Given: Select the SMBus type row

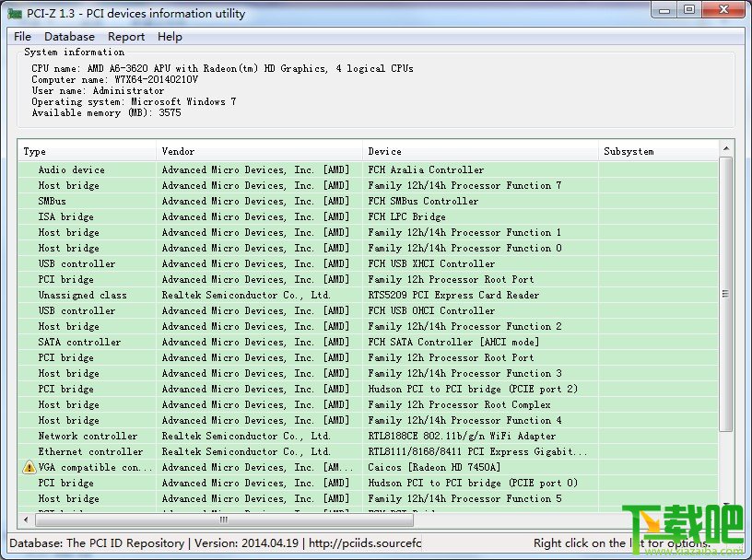Looking at the screenshot, I should [368, 201].
